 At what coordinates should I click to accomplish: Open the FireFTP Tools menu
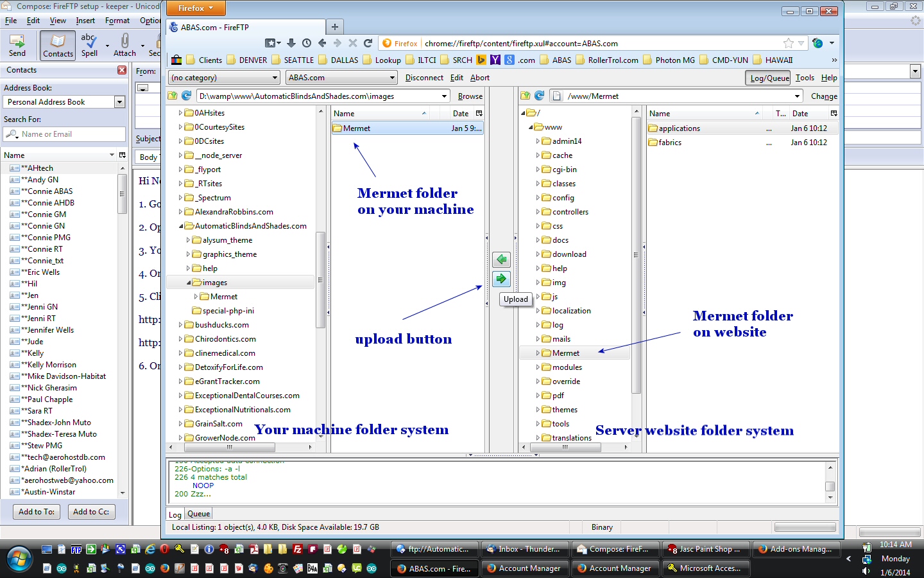point(805,78)
